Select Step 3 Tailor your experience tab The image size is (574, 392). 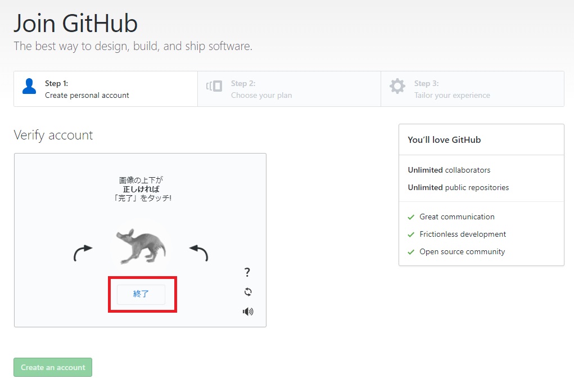[x=473, y=89]
